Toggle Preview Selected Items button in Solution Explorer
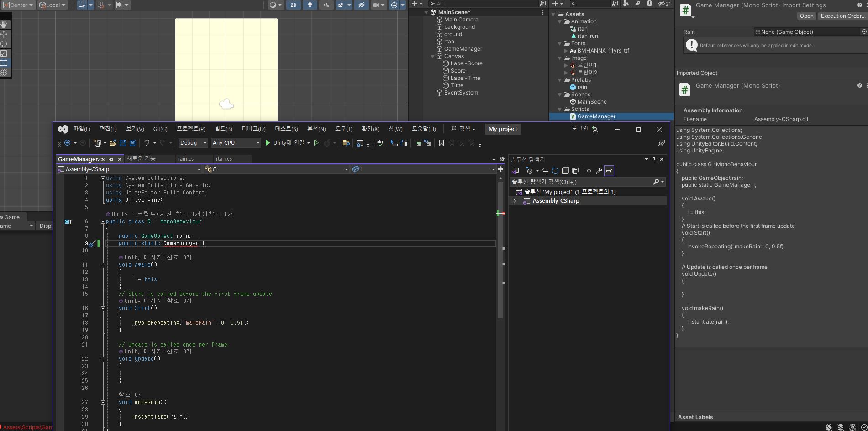Image resolution: width=868 pixels, height=431 pixels. tap(609, 171)
